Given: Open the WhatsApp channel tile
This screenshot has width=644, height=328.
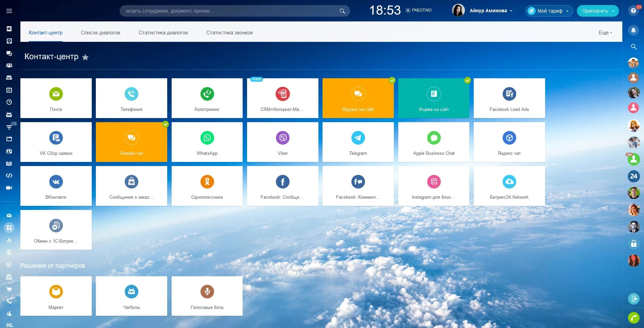Looking at the screenshot, I should click(207, 142).
